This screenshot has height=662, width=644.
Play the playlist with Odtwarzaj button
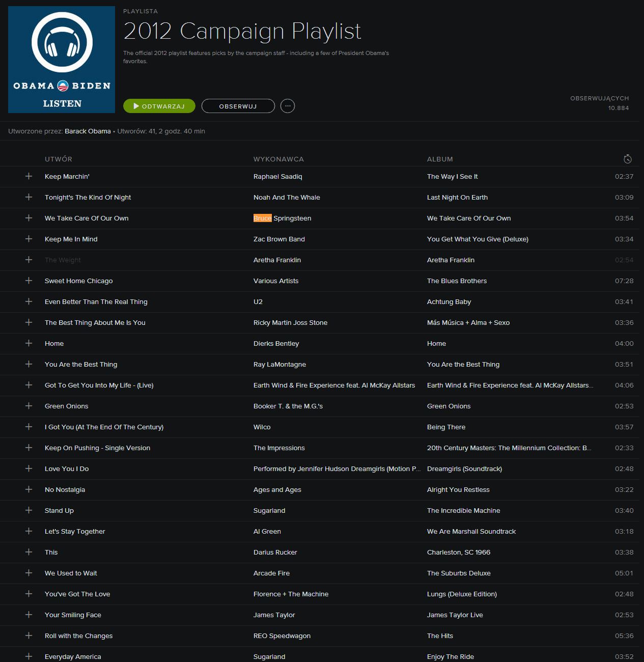(159, 106)
